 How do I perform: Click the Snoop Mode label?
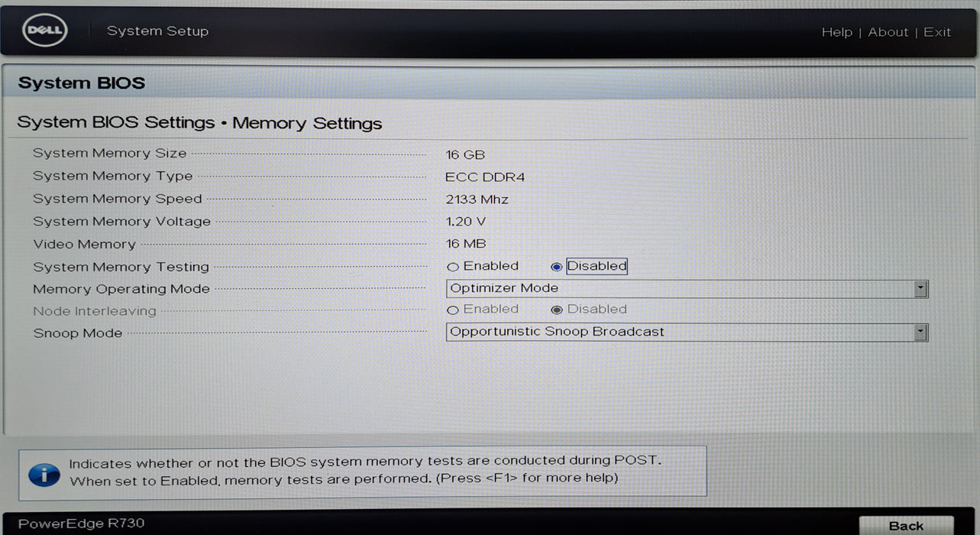pyautogui.click(x=77, y=333)
